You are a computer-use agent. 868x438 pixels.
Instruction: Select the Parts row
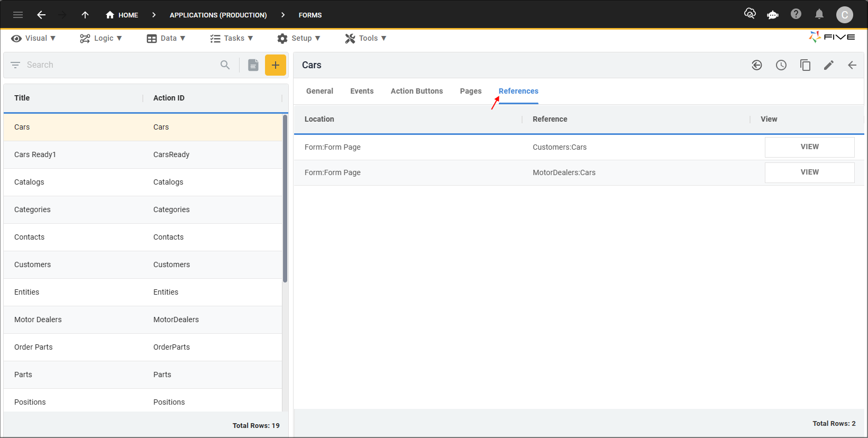coord(143,375)
